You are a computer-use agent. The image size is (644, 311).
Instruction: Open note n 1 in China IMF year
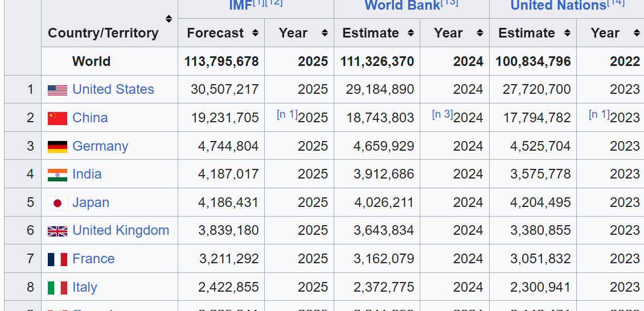point(287,114)
